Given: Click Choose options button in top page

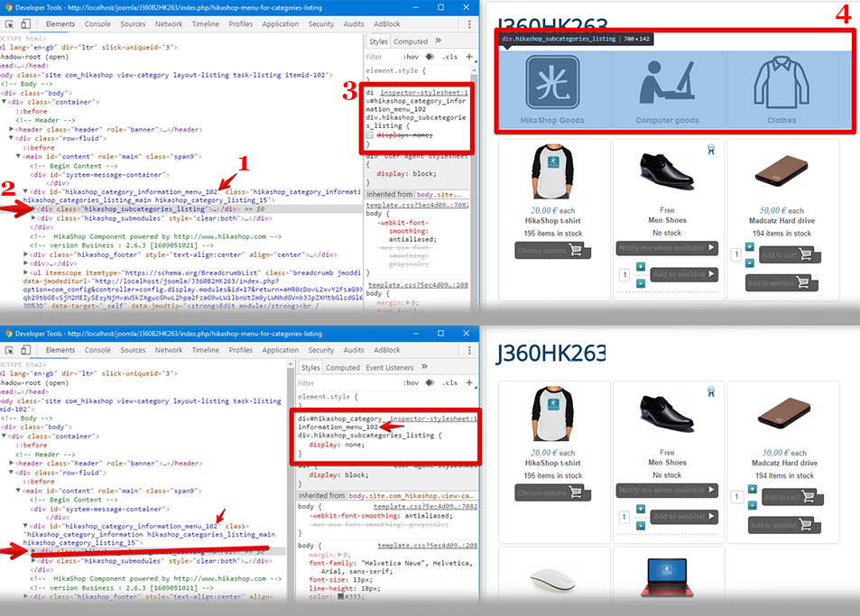Looking at the screenshot, I should click(553, 251).
